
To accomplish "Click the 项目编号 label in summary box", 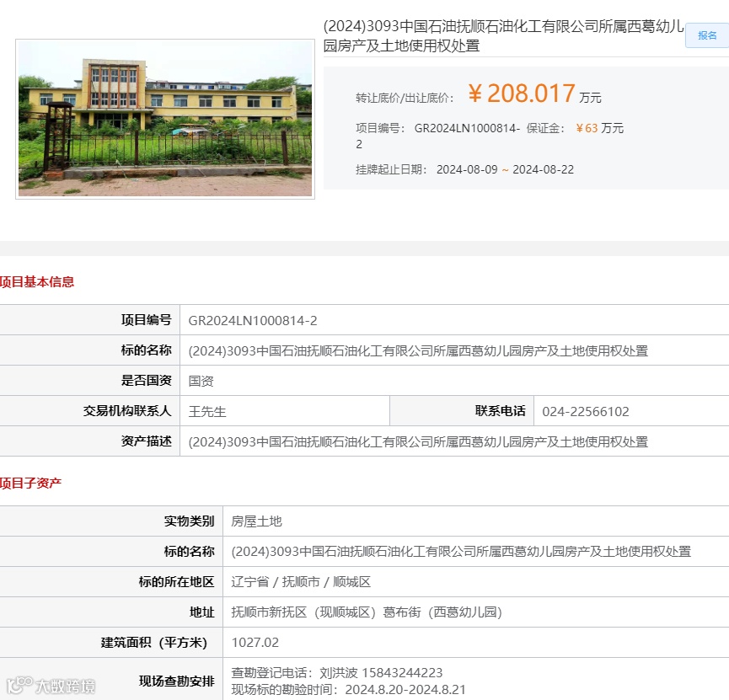I will 380,128.
